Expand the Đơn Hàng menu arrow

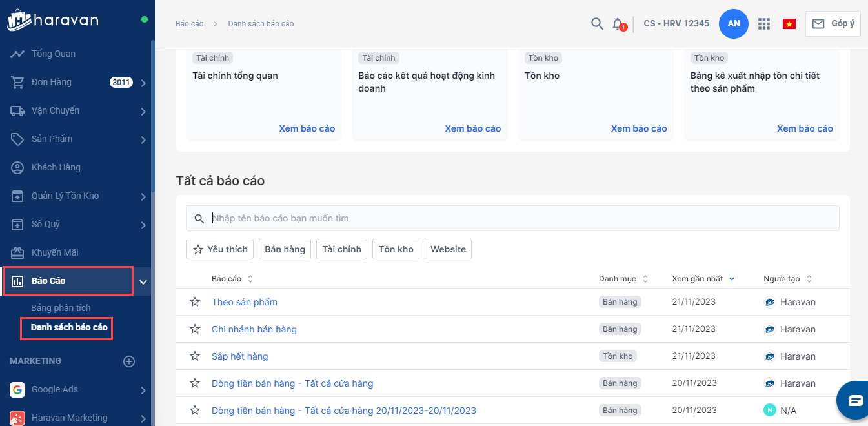coord(143,83)
